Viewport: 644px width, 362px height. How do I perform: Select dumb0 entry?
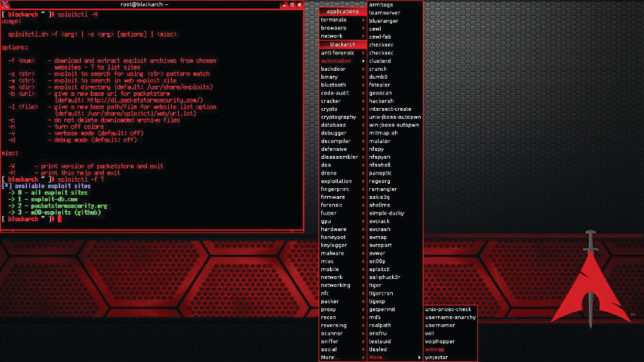pos(379,77)
